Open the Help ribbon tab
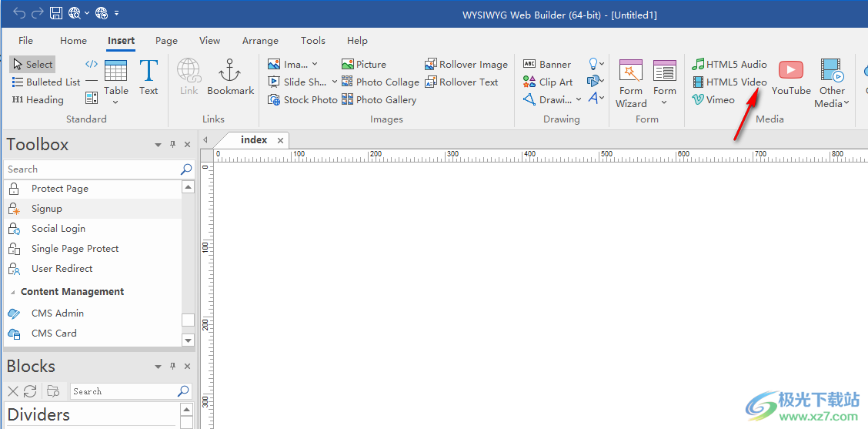This screenshot has height=429, width=868. click(x=357, y=41)
